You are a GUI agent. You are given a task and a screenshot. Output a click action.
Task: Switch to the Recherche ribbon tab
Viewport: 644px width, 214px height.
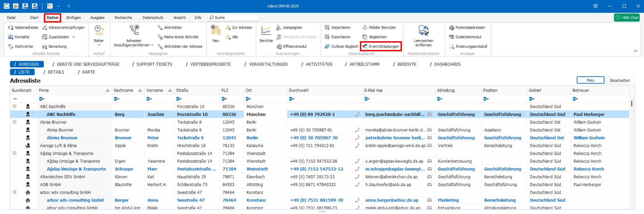pos(123,18)
